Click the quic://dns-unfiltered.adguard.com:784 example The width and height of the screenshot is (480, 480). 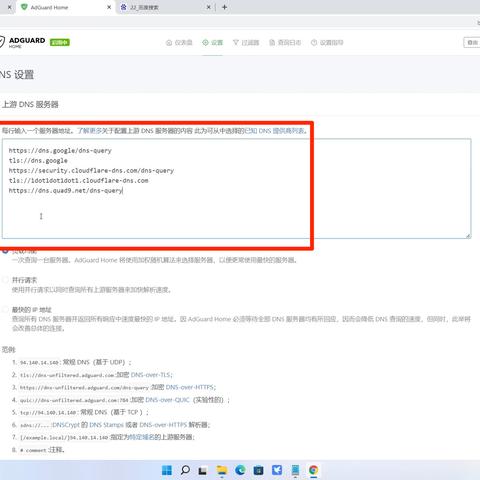(x=74, y=400)
